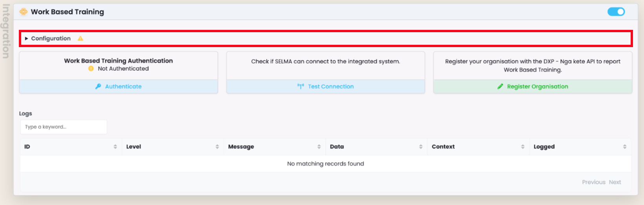Screen dimensions: 644x205
Task: Go to the Next logs page
Action: coord(615,182)
